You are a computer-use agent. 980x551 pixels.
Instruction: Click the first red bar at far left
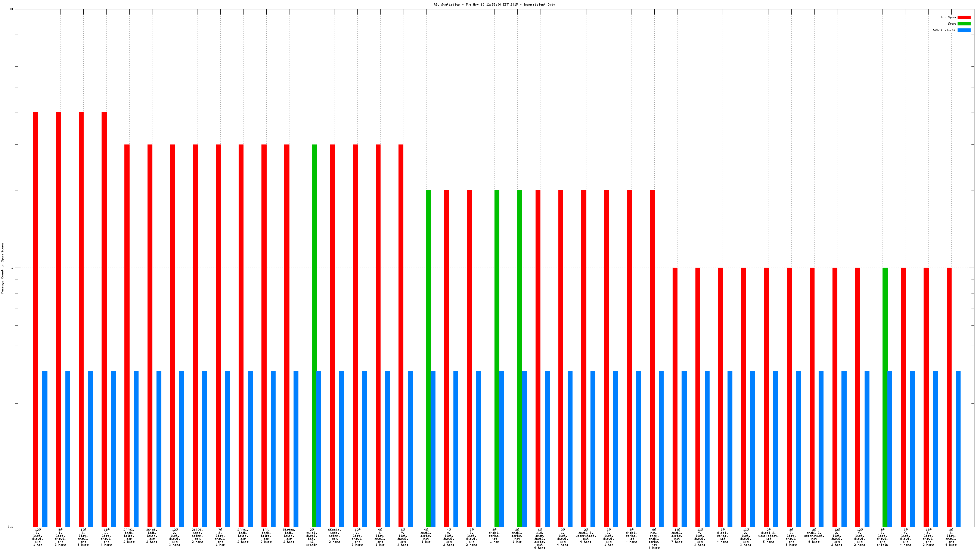(x=35, y=319)
